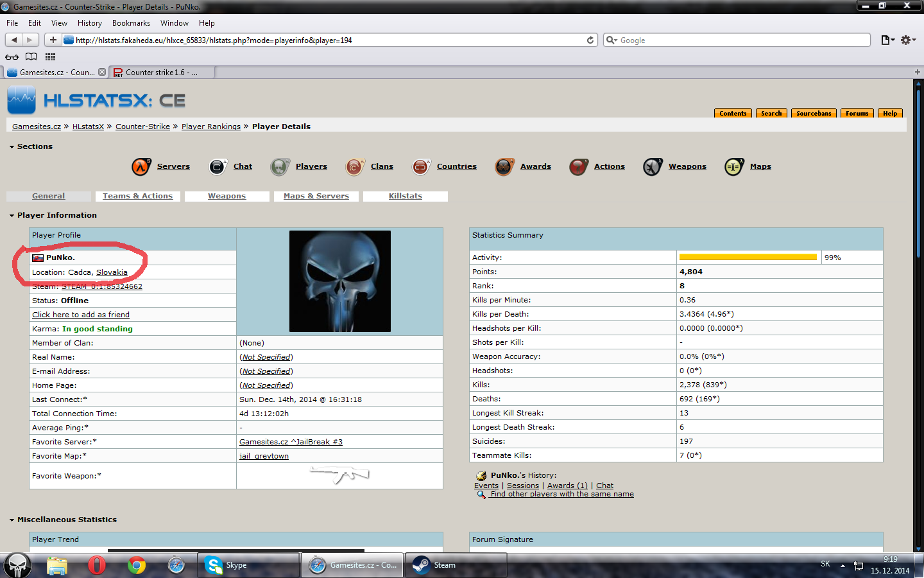
Task: Open the Awards section icon
Action: [x=504, y=167]
